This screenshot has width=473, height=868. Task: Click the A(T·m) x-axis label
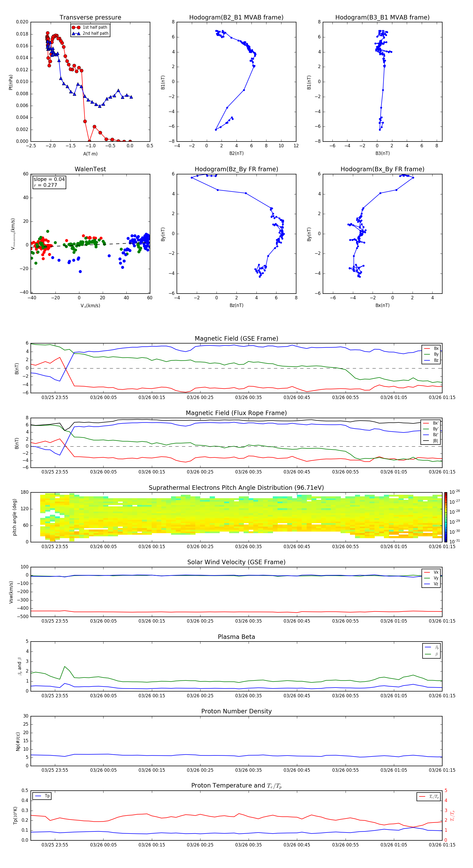(x=90, y=154)
